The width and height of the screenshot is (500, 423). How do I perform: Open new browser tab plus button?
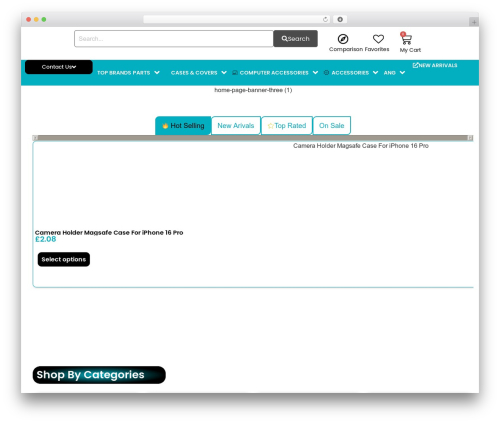(474, 22)
